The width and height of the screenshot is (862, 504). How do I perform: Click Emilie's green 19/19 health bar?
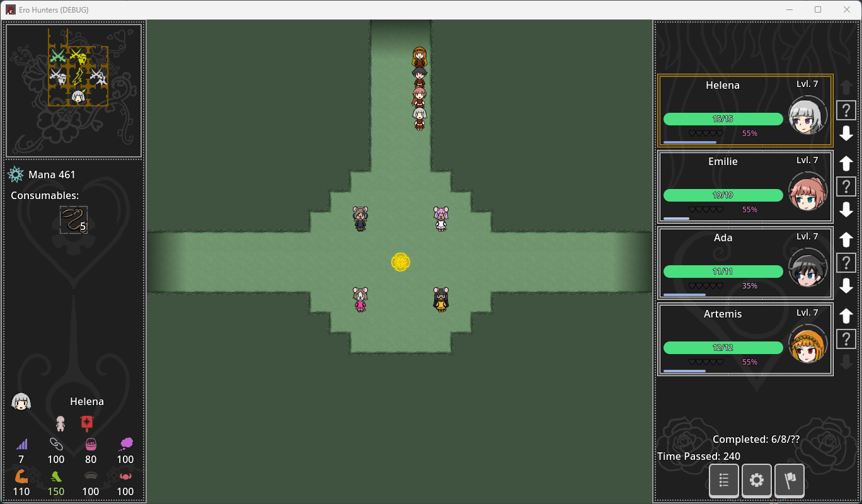723,195
